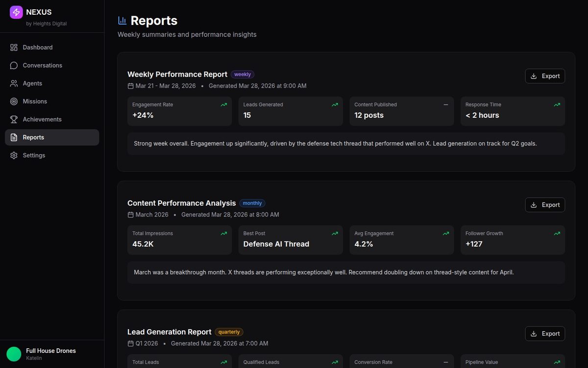
Task: Export the Content Performance Analysis
Action: point(545,205)
